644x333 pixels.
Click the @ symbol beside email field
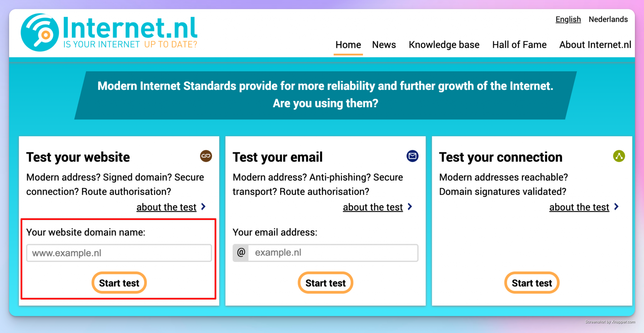pos(241,253)
